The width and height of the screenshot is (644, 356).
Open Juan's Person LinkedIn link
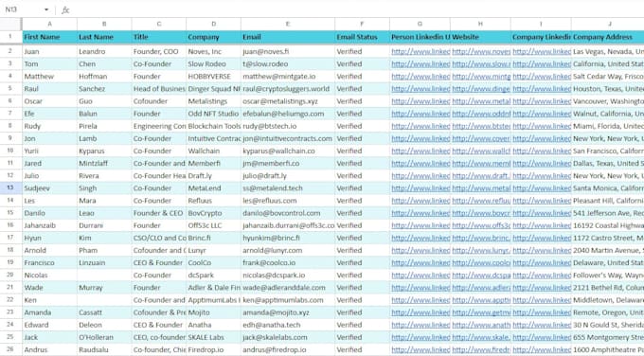(x=420, y=52)
